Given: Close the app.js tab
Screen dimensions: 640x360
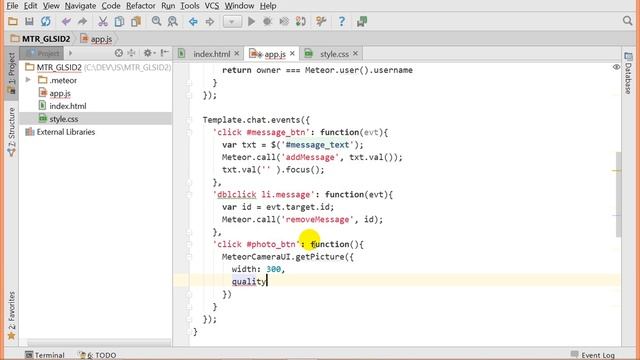Looking at the screenshot, I should (292, 53).
